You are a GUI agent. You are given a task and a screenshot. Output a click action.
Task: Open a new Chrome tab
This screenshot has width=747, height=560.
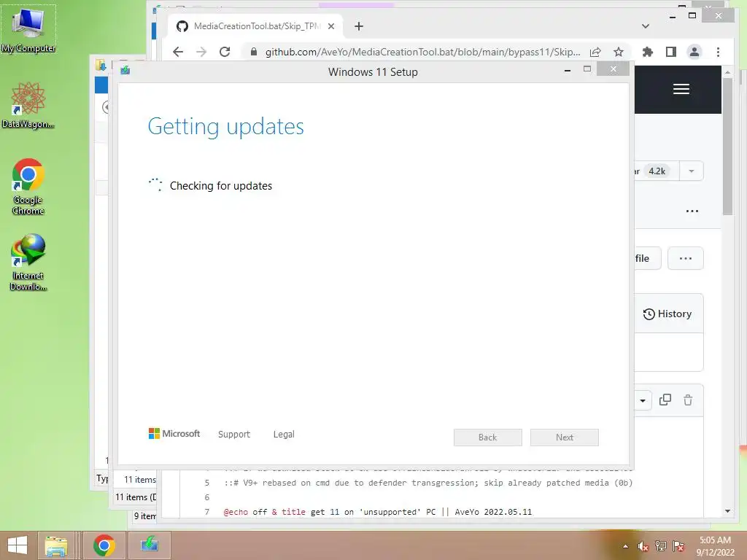coord(359,26)
